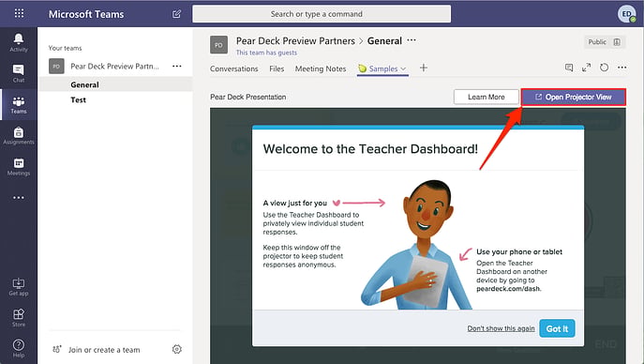Image resolution: width=644 pixels, height=364 pixels.
Task: Click Pear Deck Preview Partners breadcrumb
Action: pos(295,40)
